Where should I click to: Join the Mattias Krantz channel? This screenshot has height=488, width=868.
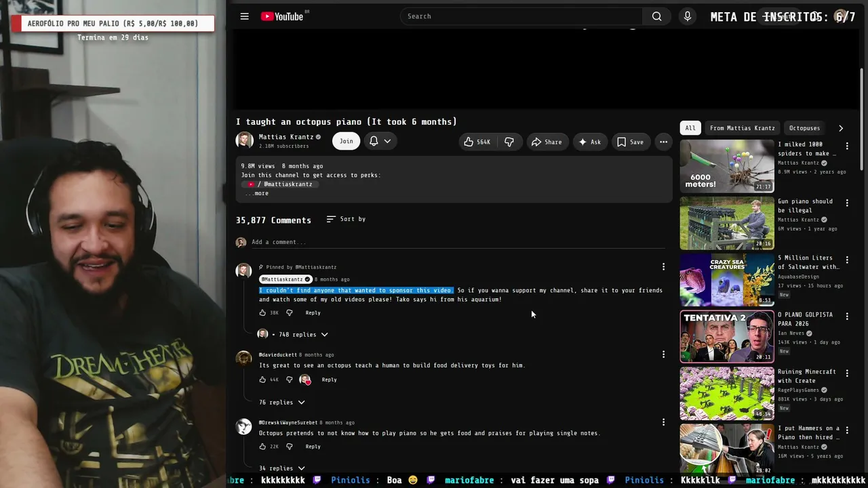[x=347, y=141]
